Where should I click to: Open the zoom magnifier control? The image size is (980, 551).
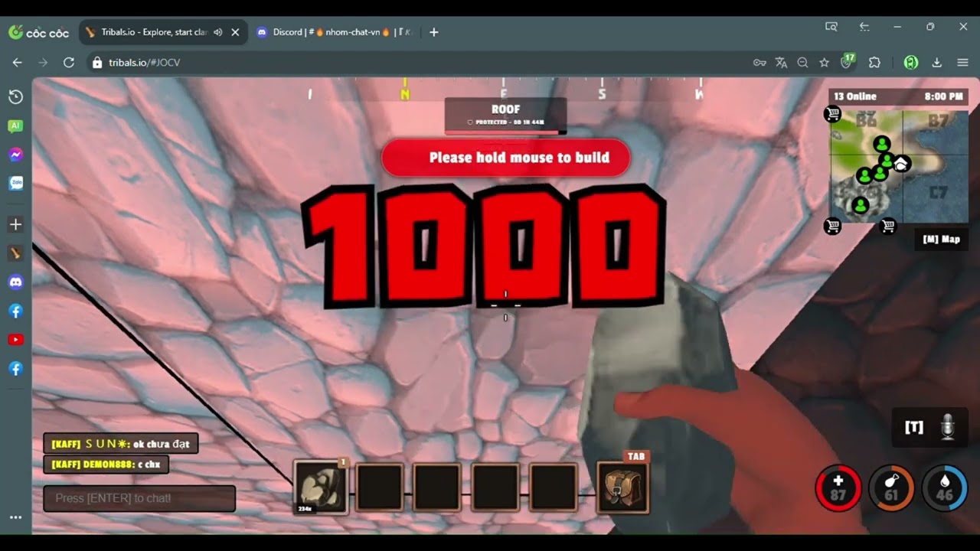click(x=802, y=63)
